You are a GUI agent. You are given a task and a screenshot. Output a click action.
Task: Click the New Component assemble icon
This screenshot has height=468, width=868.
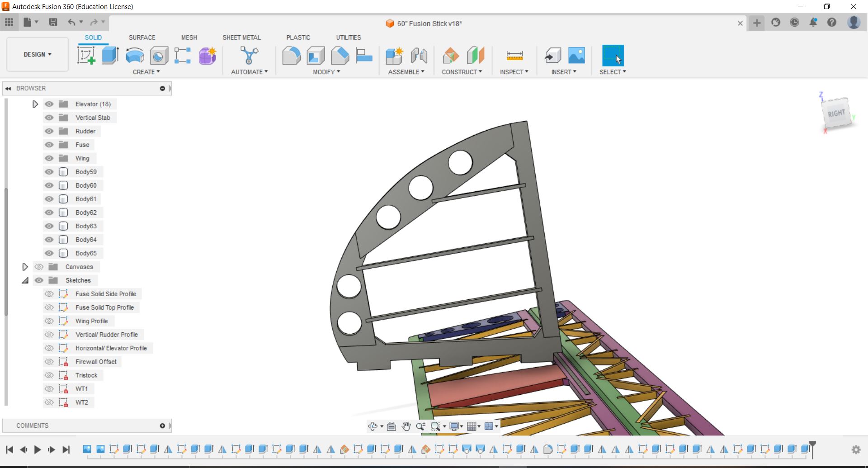click(394, 56)
